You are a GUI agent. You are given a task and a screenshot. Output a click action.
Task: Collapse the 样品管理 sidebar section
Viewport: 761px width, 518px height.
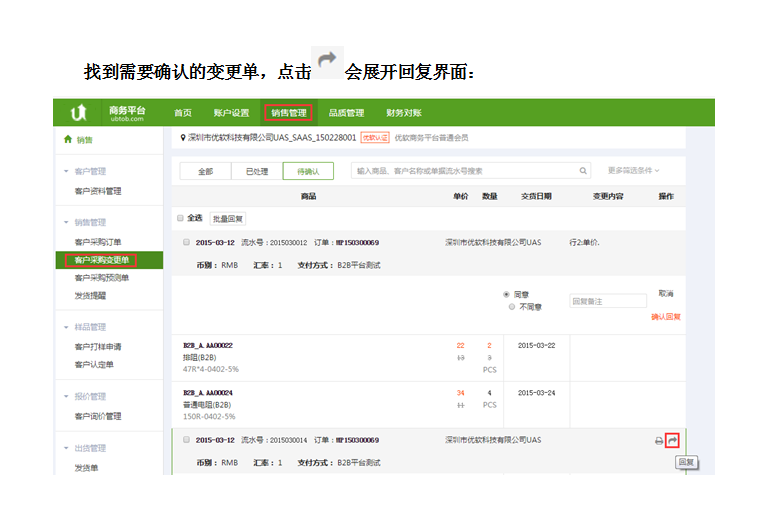click(66, 327)
